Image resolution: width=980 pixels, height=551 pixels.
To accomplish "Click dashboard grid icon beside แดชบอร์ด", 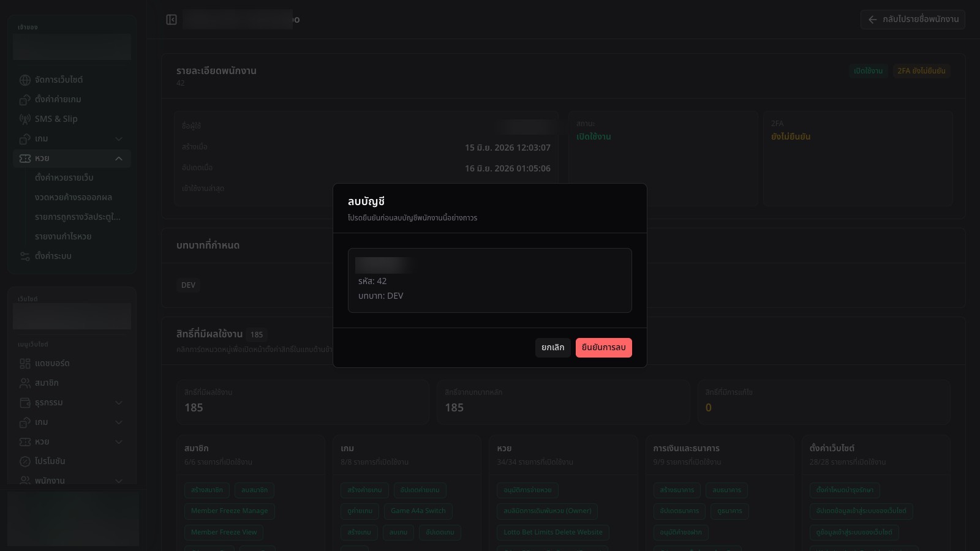I will (x=25, y=364).
